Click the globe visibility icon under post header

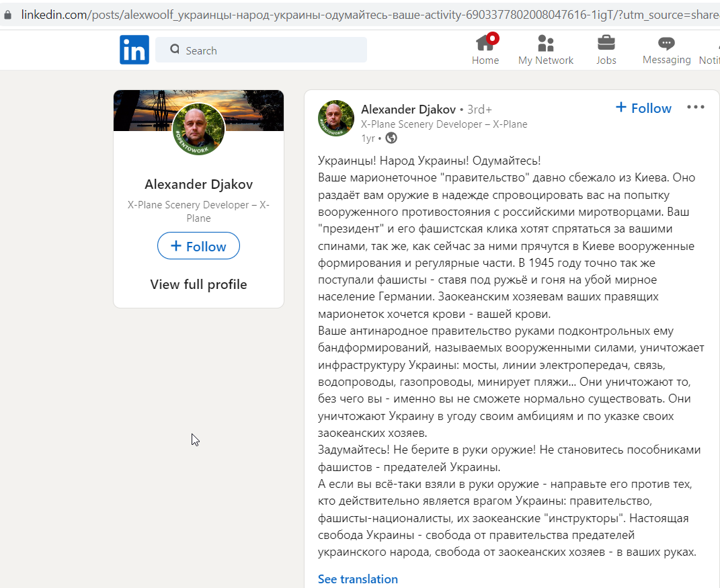(391, 138)
